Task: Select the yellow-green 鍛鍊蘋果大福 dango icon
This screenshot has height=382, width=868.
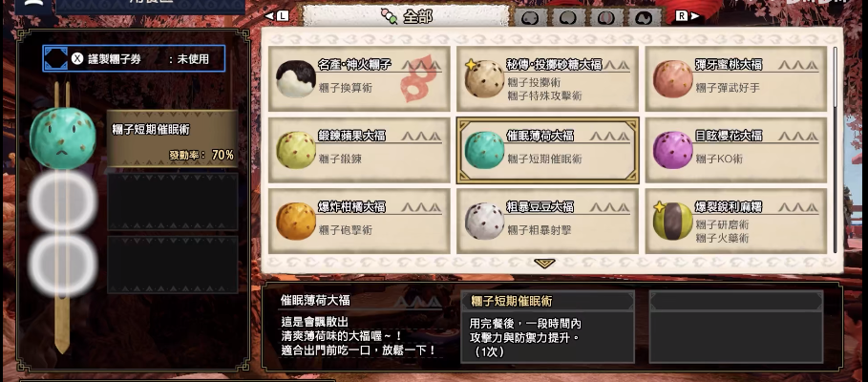Action: pos(296,150)
